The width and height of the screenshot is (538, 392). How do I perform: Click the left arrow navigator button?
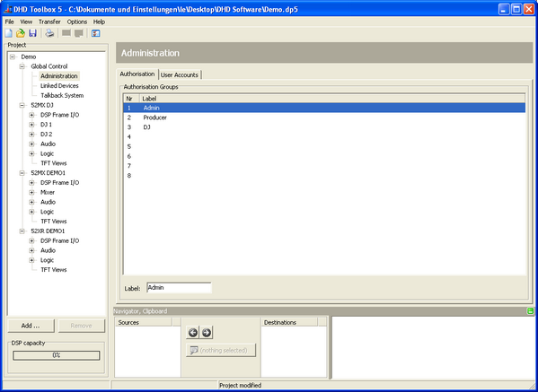tap(193, 333)
